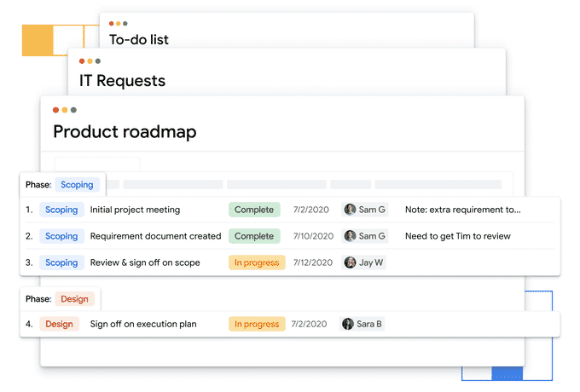Screen dimensions: 580x392
Task: Click the red dot on Product roadmap window
Action: tap(56, 110)
